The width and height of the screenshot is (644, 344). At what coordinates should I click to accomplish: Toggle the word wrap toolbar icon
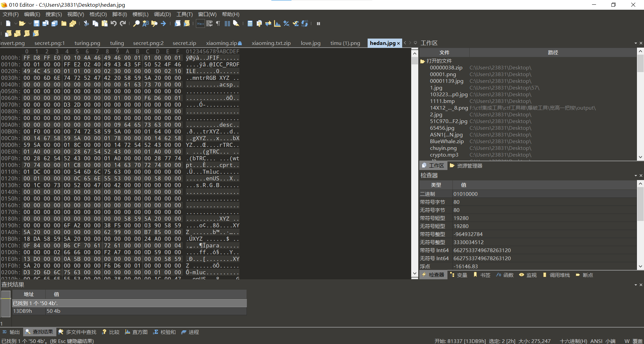click(x=209, y=23)
